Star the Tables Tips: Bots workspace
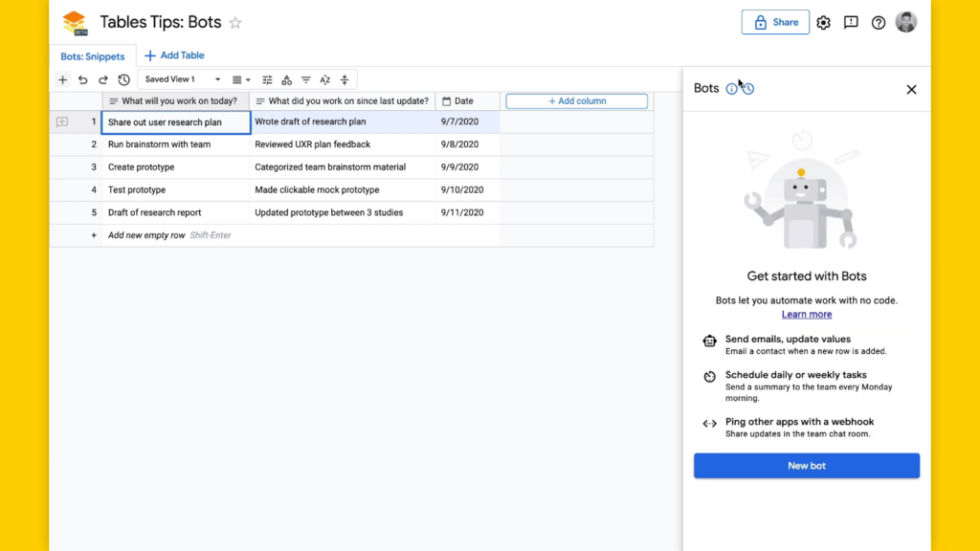The image size is (980, 551). coord(235,23)
